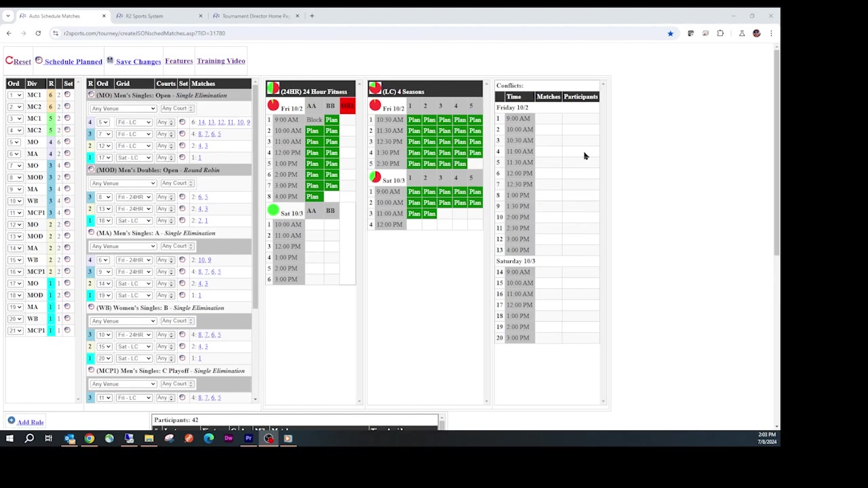Open the Ord 19 dropdown in Men's Singles: A grid
This screenshot has height=488, width=868.
104,295
